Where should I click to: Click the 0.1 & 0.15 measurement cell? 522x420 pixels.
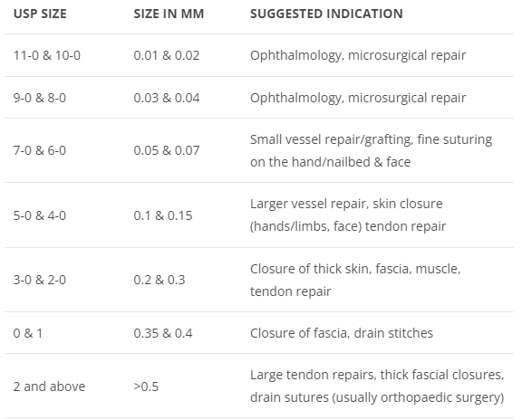tap(163, 215)
